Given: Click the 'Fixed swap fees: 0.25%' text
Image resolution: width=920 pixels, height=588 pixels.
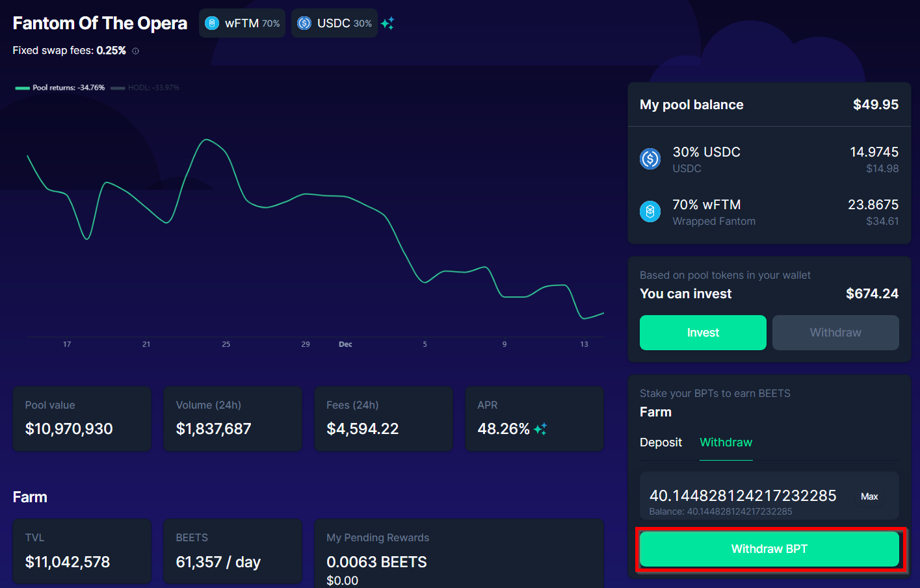Looking at the screenshot, I should pos(70,51).
